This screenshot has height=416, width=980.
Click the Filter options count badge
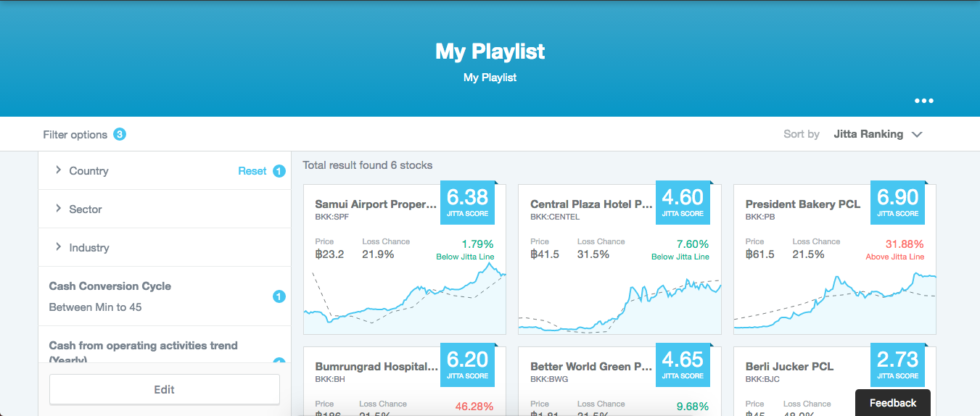coord(120,134)
